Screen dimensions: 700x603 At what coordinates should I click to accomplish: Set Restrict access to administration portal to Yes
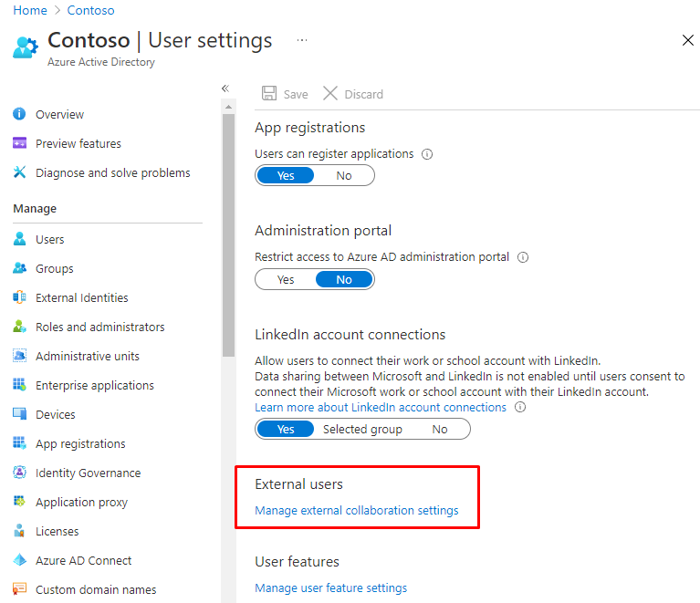(286, 279)
